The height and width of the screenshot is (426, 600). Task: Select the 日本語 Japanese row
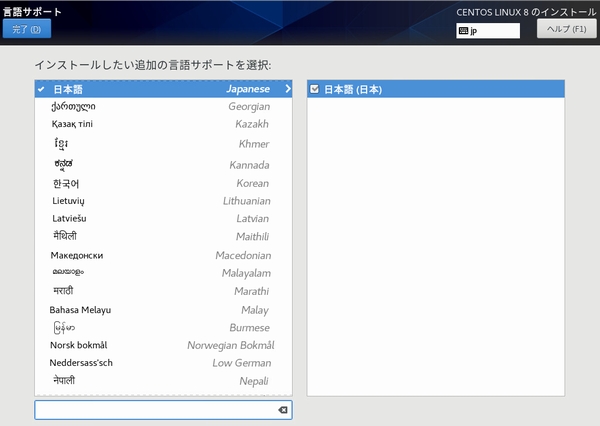163,89
